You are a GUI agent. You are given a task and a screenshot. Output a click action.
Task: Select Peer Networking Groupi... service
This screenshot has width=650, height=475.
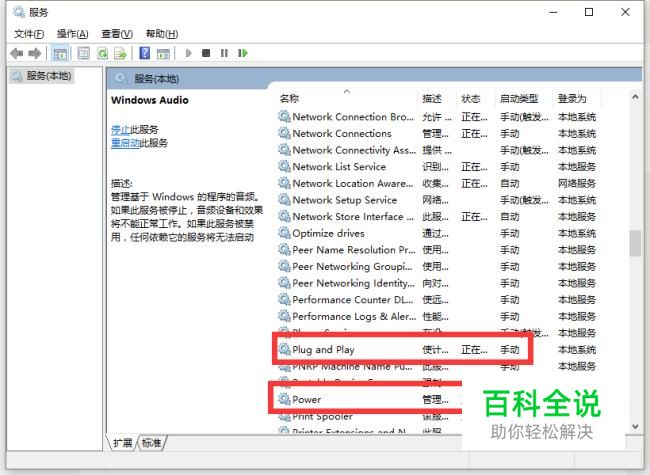pos(437,266)
